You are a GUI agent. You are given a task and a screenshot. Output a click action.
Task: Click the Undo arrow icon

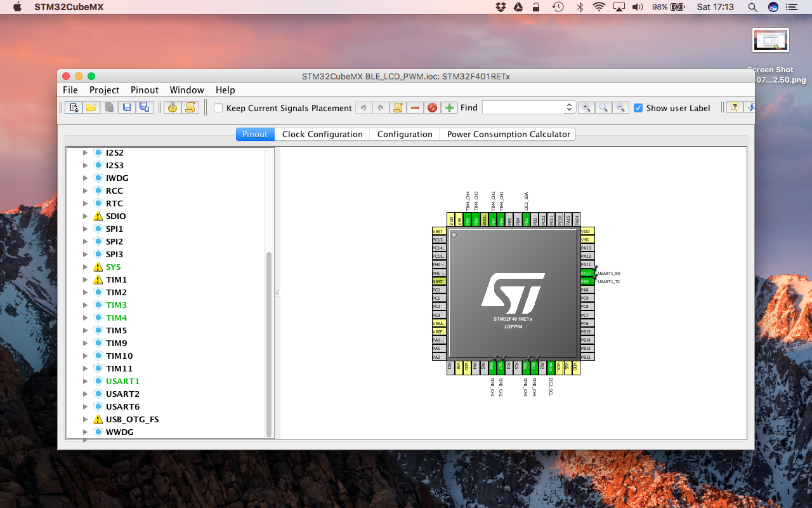[x=363, y=107]
